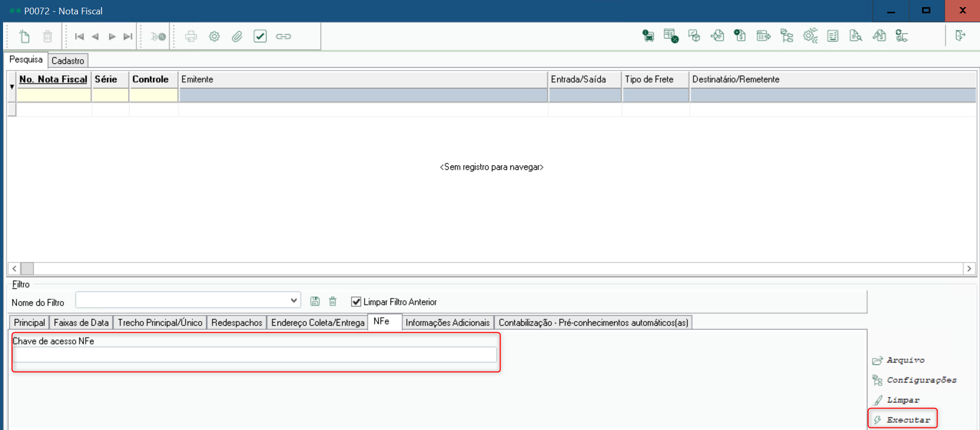This screenshot has width=980, height=430.
Task: Jump to the last record
Action: (x=128, y=36)
